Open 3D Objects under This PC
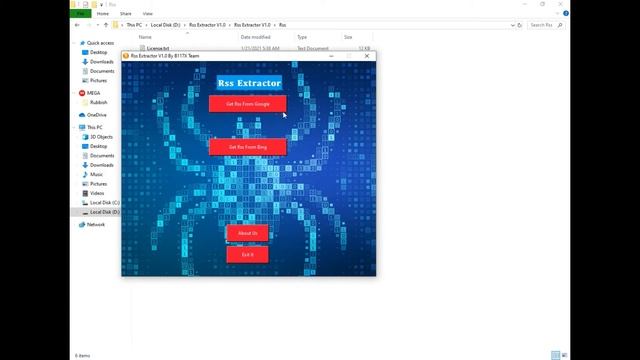Screen dimensions: 640x360 click(x=101, y=137)
